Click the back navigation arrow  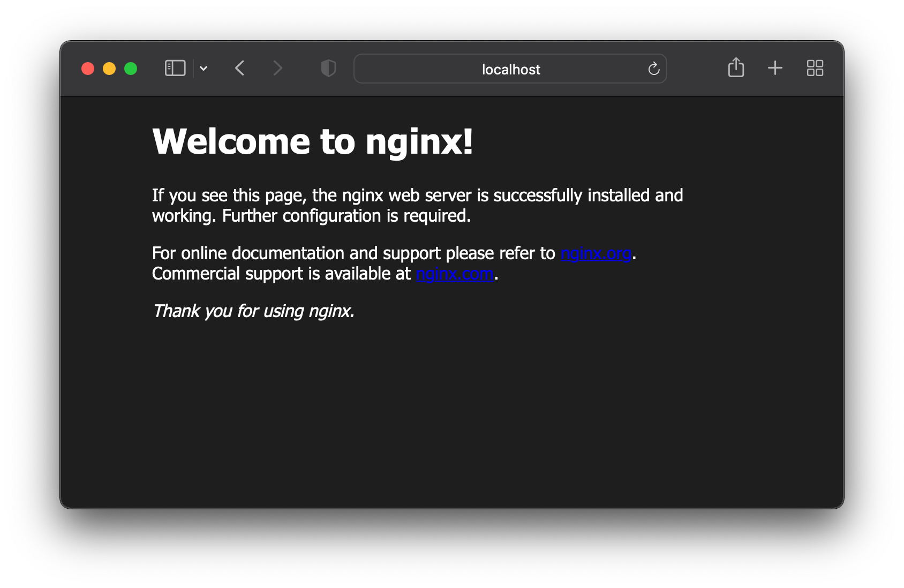(239, 68)
